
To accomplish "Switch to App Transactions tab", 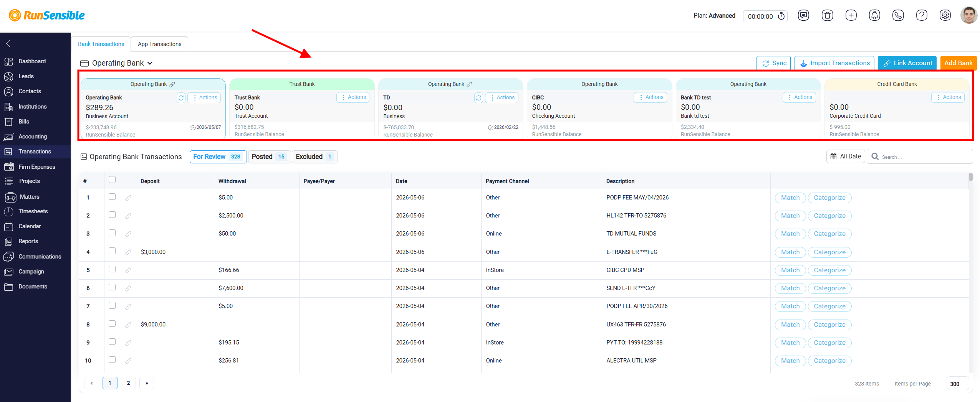I will pyautogui.click(x=159, y=44).
